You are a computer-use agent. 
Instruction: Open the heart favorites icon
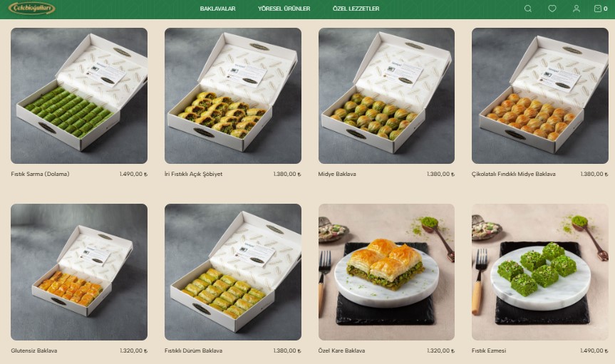coord(552,9)
